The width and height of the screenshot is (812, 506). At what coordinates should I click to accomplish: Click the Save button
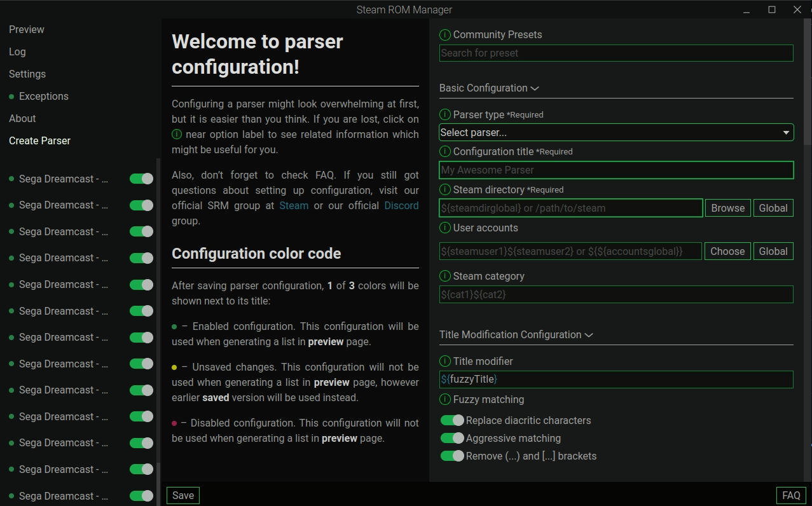[x=183, y=496]
